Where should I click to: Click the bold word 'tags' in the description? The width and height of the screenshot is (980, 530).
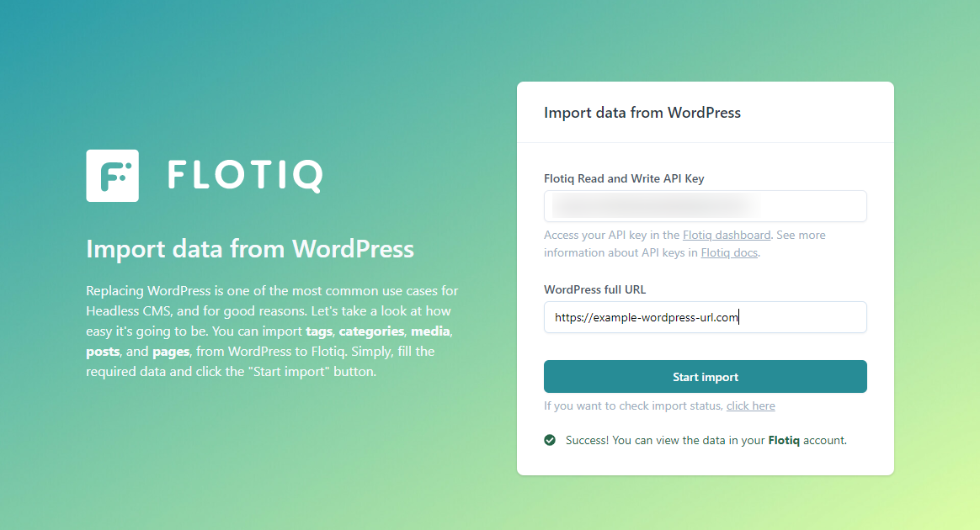click(x=319, y=331)
